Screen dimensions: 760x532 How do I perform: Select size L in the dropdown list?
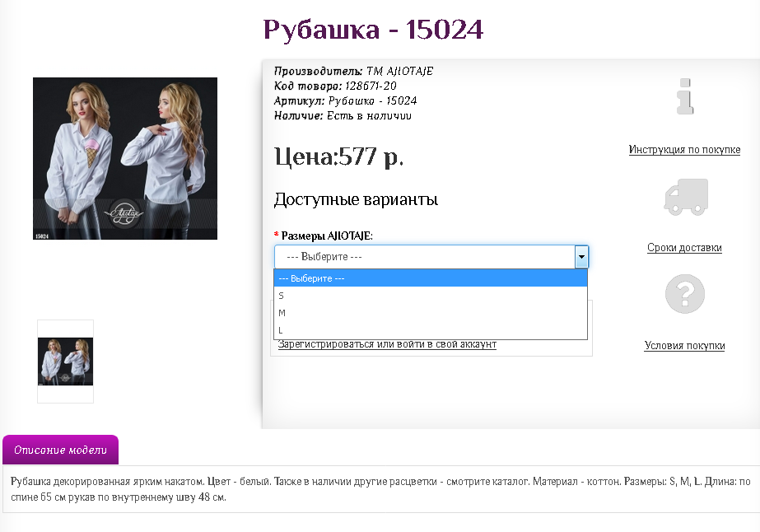tap(431, 330)
